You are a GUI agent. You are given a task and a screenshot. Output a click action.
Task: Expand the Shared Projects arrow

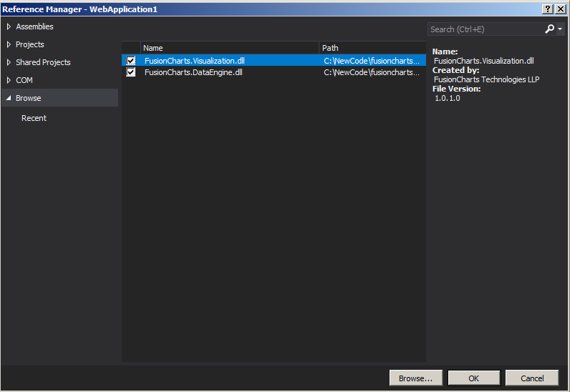click(x=9, y=62)
